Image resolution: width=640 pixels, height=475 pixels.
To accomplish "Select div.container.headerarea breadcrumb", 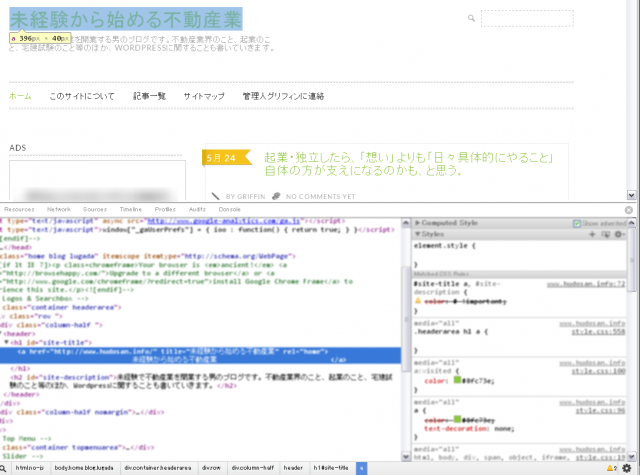I will [x=158, y=468].
